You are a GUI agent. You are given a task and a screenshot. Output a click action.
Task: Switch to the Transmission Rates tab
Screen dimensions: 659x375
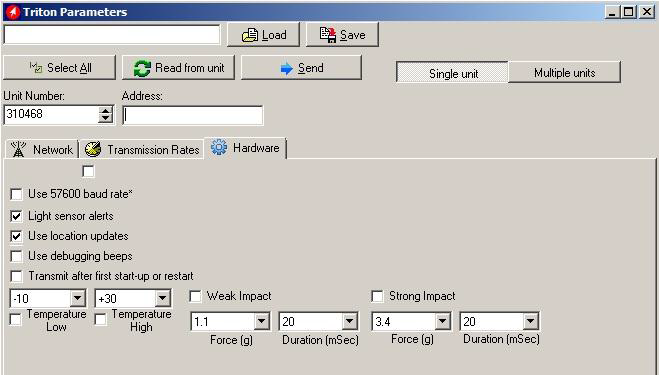point(142,150)
